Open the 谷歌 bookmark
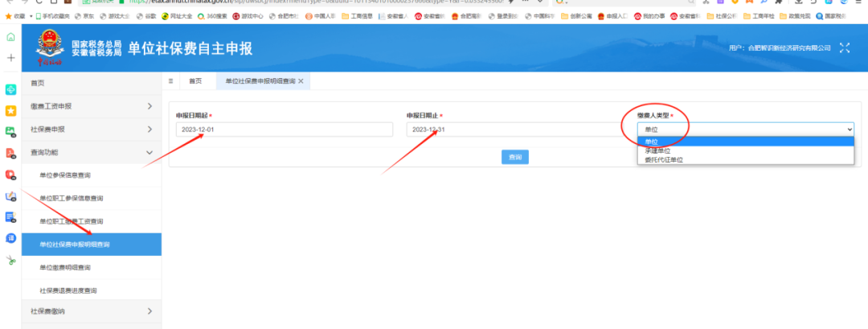The height and width of the screenshot is (329, 868). pyautogui.click(x=146, y=16)
